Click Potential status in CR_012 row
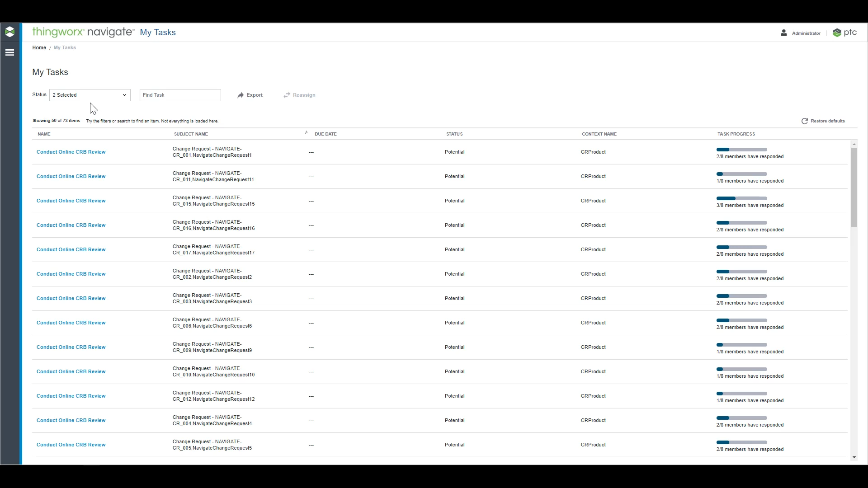Viewport: 868px width, 488px height. 454,396
